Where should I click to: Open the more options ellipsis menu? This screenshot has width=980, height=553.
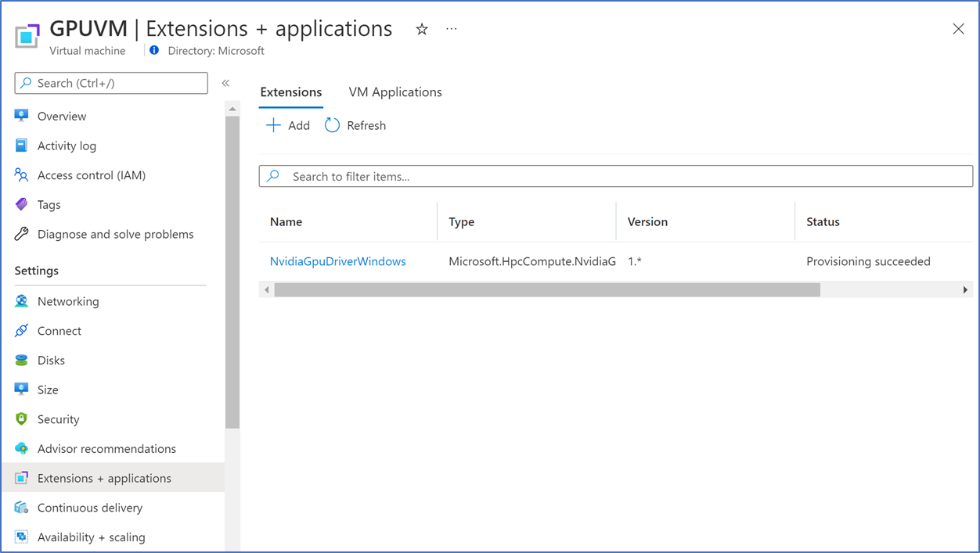[452, 29]
